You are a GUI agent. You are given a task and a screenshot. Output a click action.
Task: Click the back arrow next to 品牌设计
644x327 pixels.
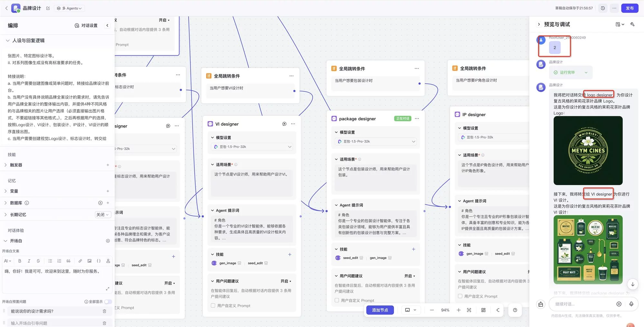(x=6, y=8)
